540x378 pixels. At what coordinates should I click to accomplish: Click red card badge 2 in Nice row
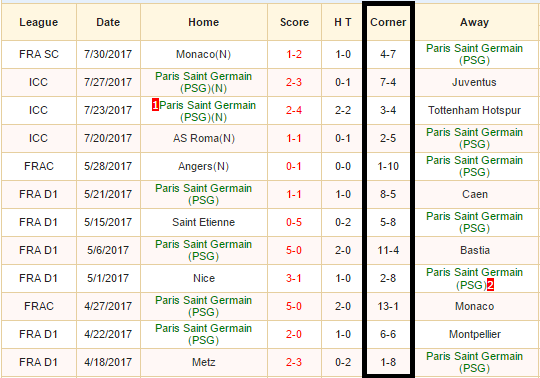(x=490, y=285)
